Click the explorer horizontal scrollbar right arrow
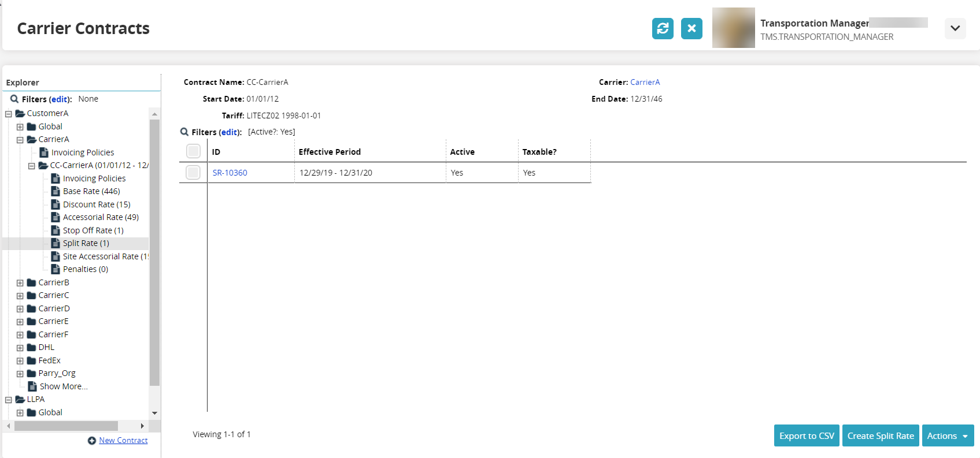The height and width of the screenshot is (458, 980). 142,426
